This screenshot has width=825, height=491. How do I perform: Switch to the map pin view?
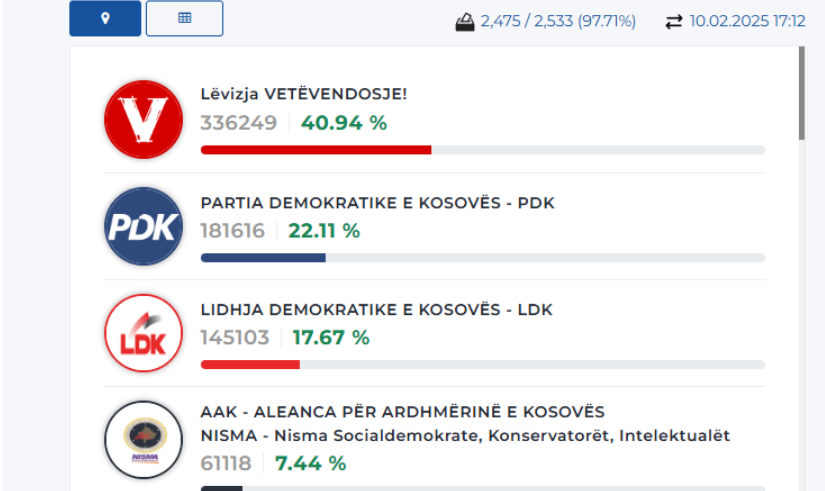[105, 19]
